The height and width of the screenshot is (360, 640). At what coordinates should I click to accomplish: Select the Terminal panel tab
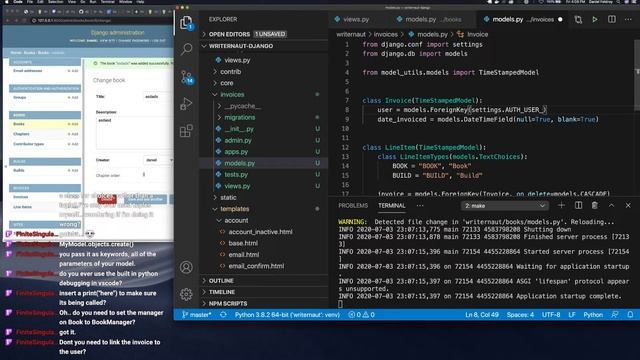coord(391,205)
